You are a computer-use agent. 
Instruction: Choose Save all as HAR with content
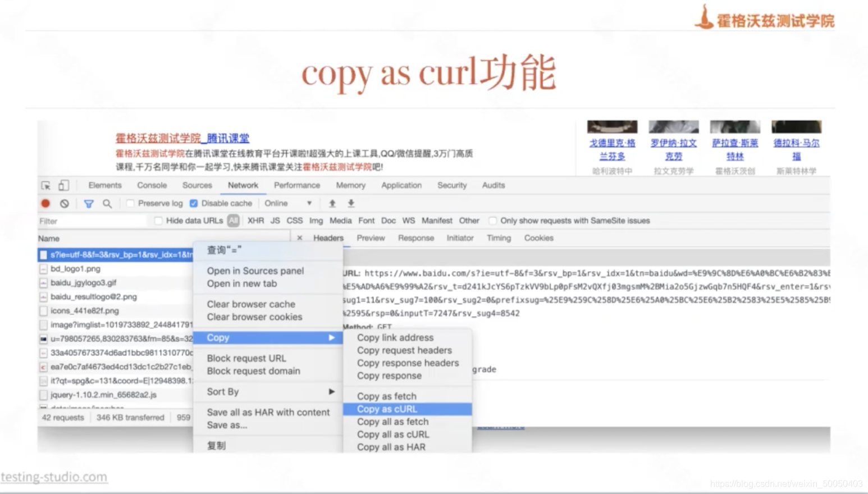point(268,412)
